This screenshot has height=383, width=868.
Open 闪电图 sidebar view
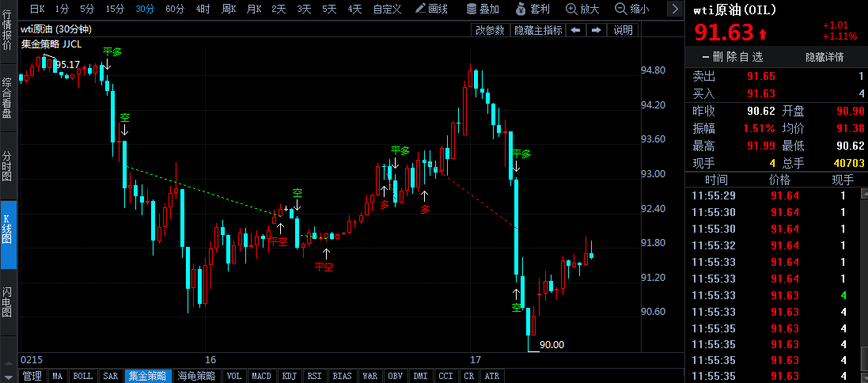click(8, 302)
